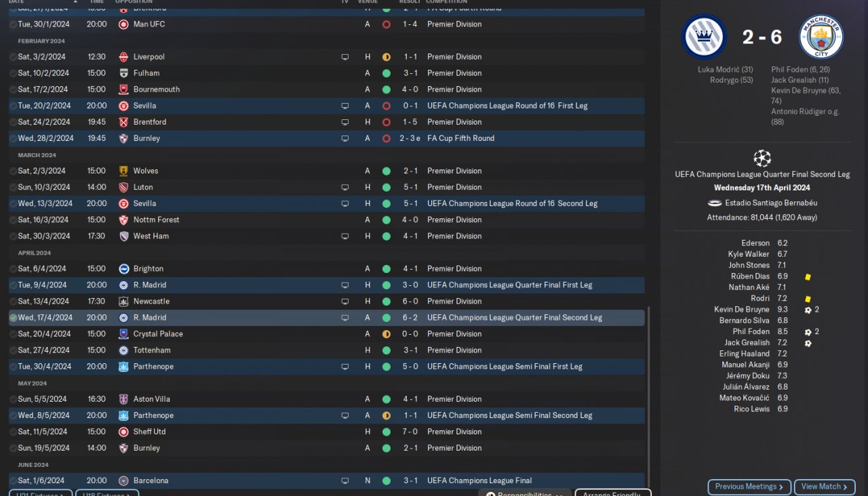Click the TV icon on Newcastle row

tap(344, 301)
